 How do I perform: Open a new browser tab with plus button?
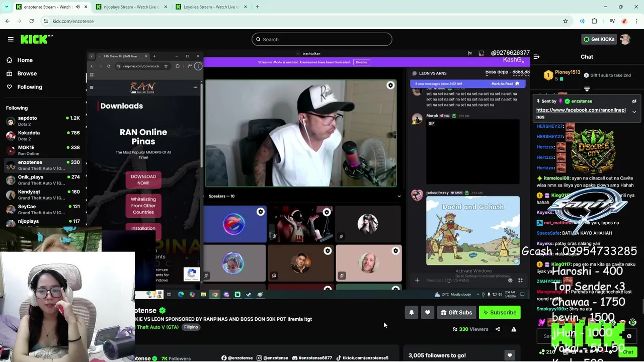(x=258, y=7)
